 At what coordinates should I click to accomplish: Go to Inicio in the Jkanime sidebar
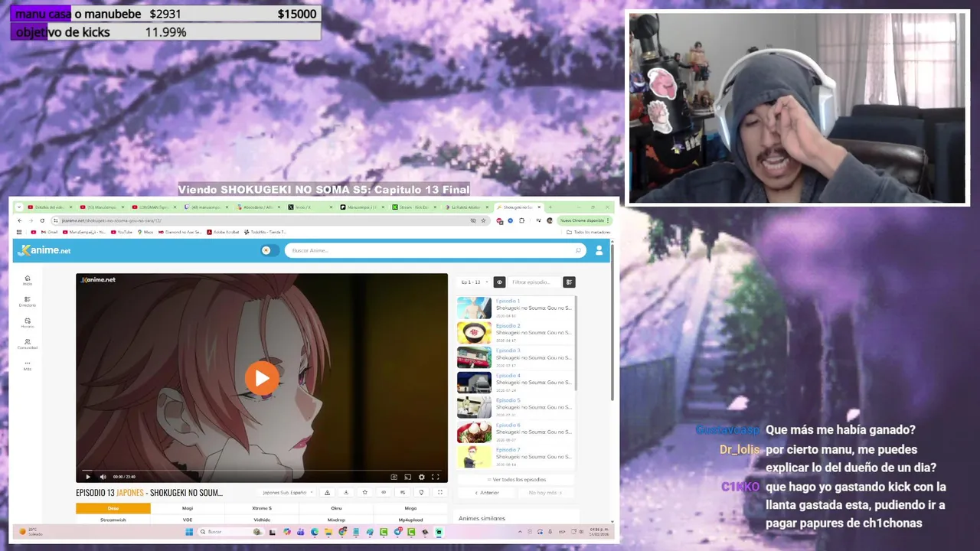click(28, 280)
